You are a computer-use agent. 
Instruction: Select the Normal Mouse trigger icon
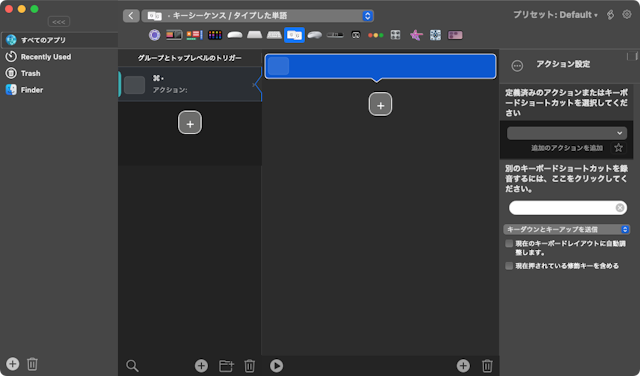[314, 35]
